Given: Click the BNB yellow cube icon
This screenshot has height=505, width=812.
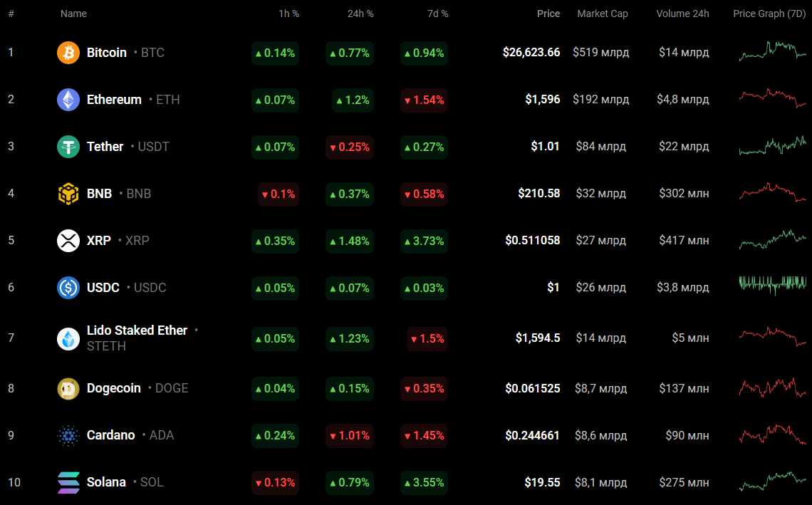Looking at the screenshot, I should tap(68, 194).
